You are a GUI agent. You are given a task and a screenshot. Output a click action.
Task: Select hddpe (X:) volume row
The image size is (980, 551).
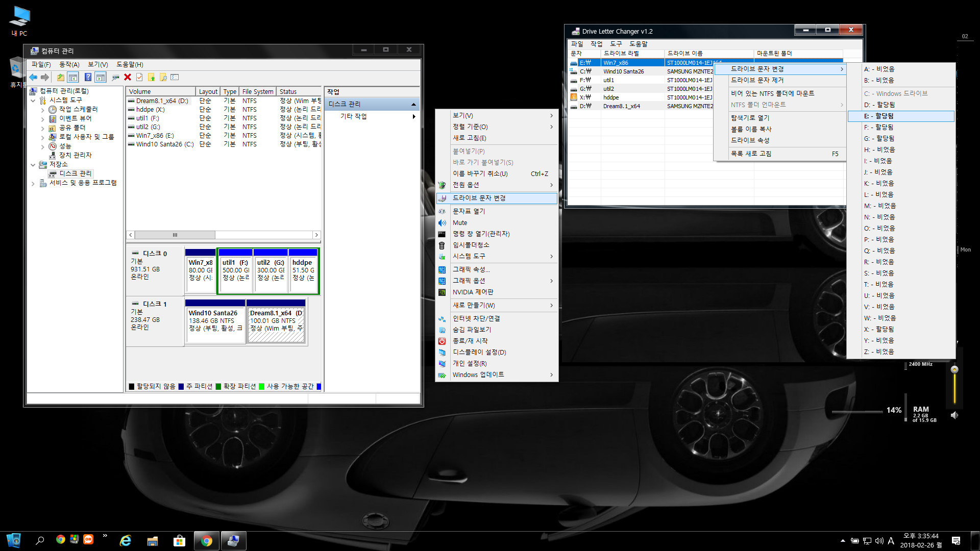[224, 110]
